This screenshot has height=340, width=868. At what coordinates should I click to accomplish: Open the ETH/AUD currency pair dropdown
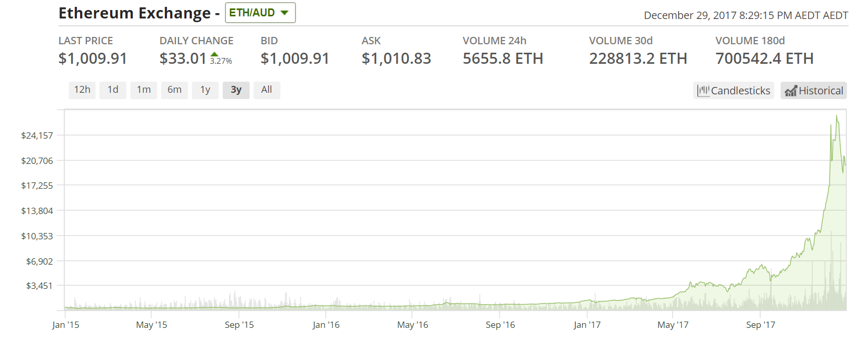click(x=260, y=13)
